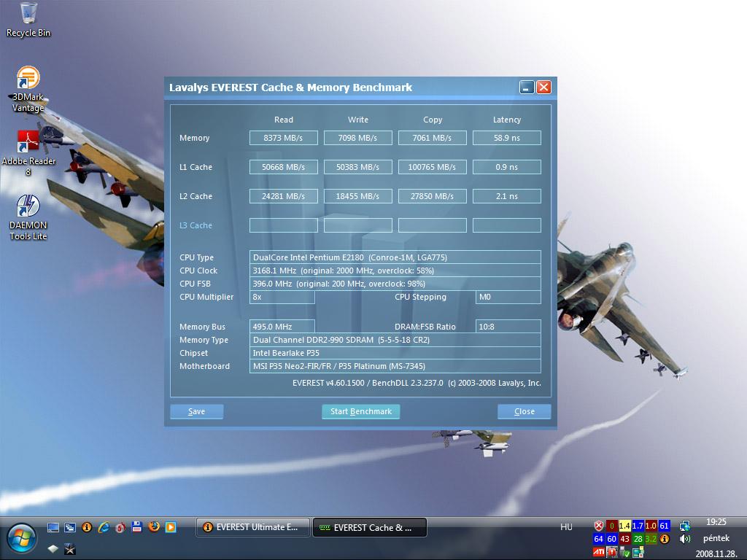The image size is (747, 560).
Task: Click Memory Read value 8373 MB/s
Action: click(284, 138)
